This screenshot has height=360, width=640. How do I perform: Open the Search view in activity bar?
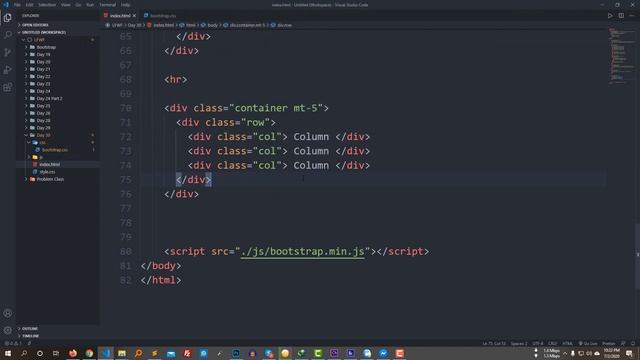click(x=7, y=35)
